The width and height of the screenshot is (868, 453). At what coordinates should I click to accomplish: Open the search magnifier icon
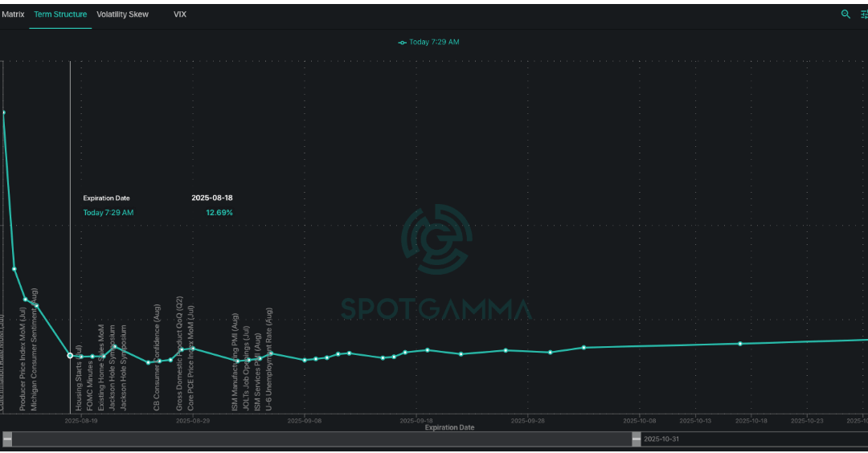[x=845, y=14]
